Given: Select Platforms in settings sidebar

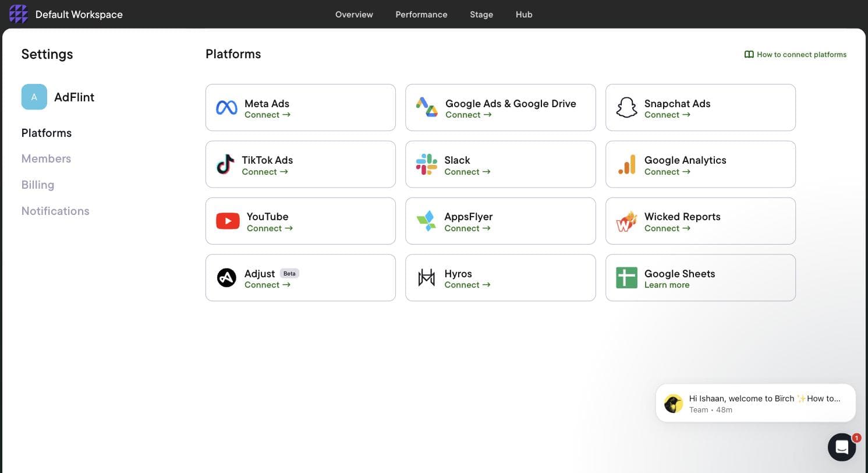Looking at the screenshot, I should 47,133.
